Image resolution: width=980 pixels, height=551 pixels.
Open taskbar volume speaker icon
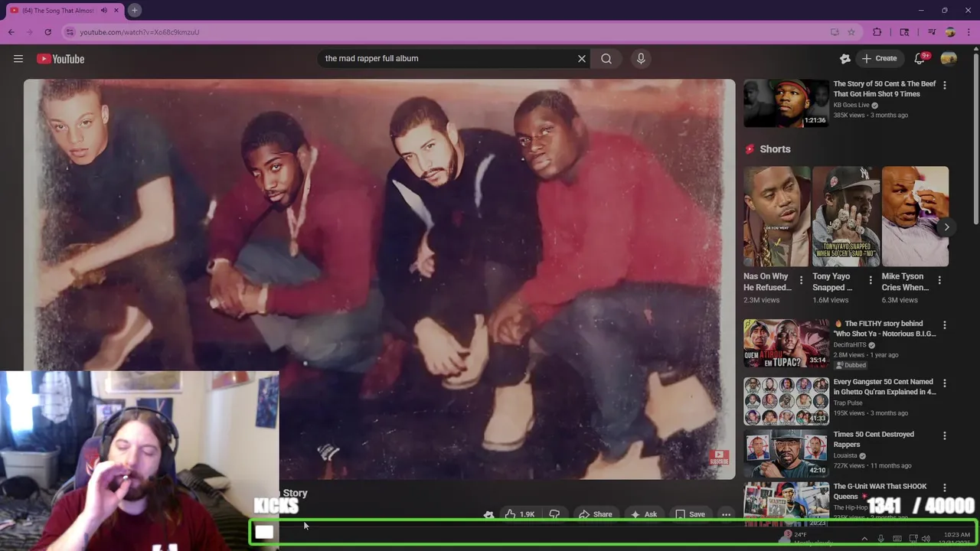pyautogui.click(x=926, y=539)
